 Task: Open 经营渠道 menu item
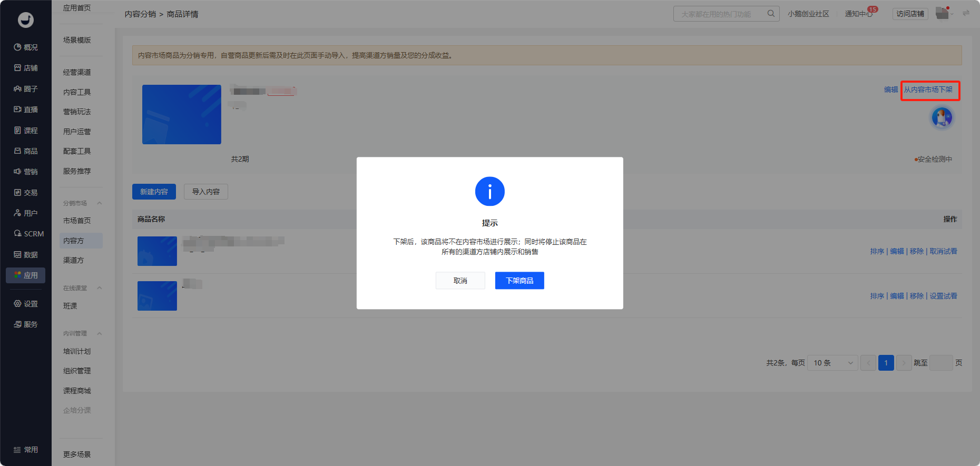[77, 72]
